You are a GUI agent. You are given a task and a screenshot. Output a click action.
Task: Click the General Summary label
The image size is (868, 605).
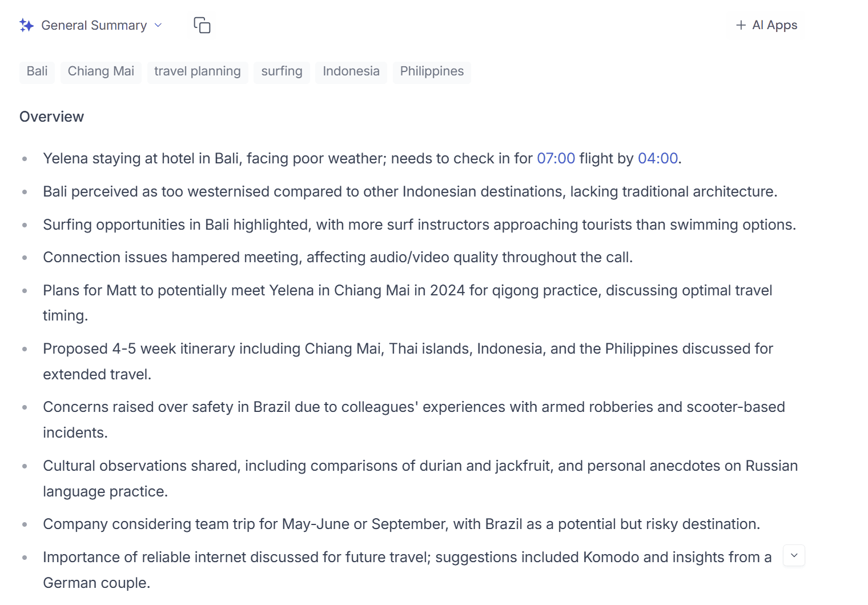[94, 25]
